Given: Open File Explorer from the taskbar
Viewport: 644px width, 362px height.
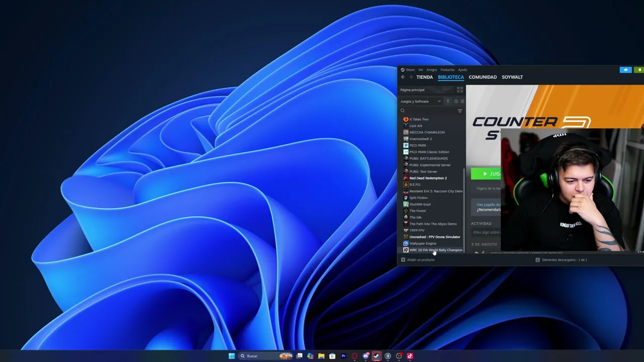Looking at the screenshot, I should tap(321, 356).
